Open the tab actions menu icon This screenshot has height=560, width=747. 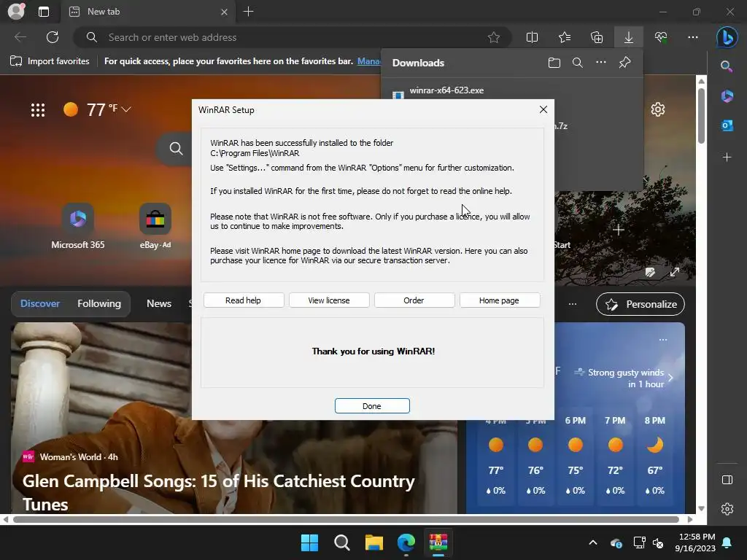43,12
